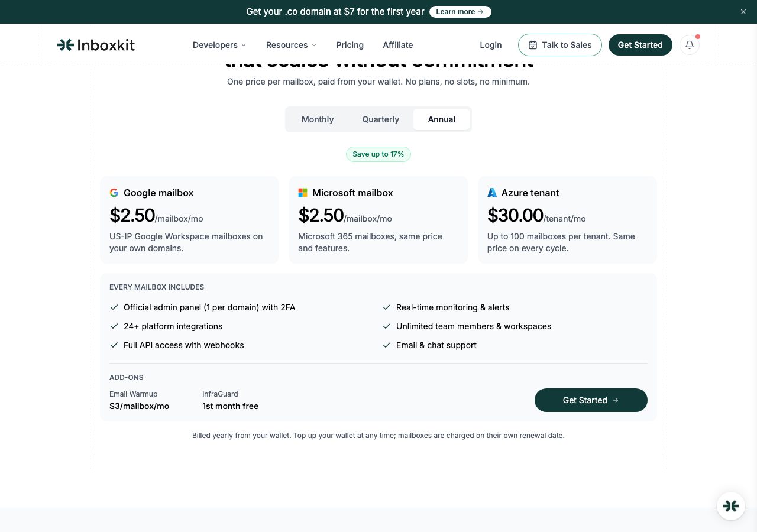The image size is (757, 532).
Task: Open the floating Inboxkit chat widget
Action: point(731,506)
